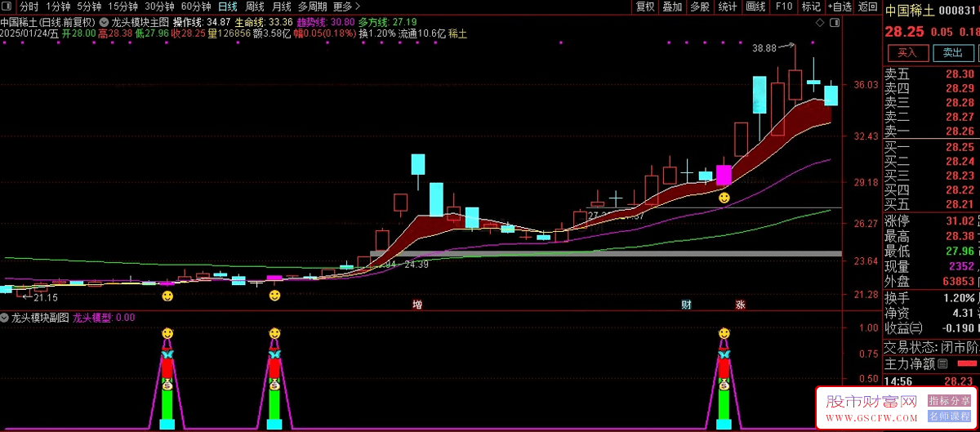Switch to the 5分钟 period

tap(90, 7)
